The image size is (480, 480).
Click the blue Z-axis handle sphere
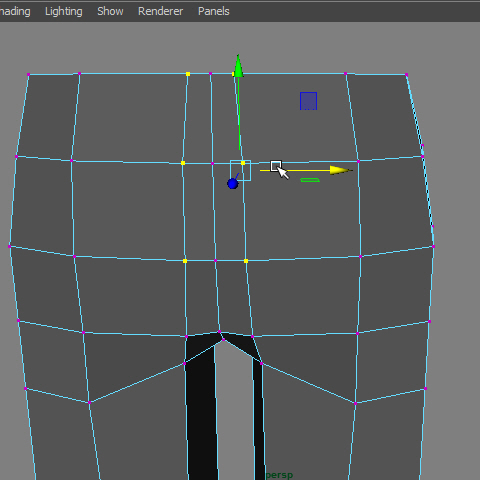[233, 183]
